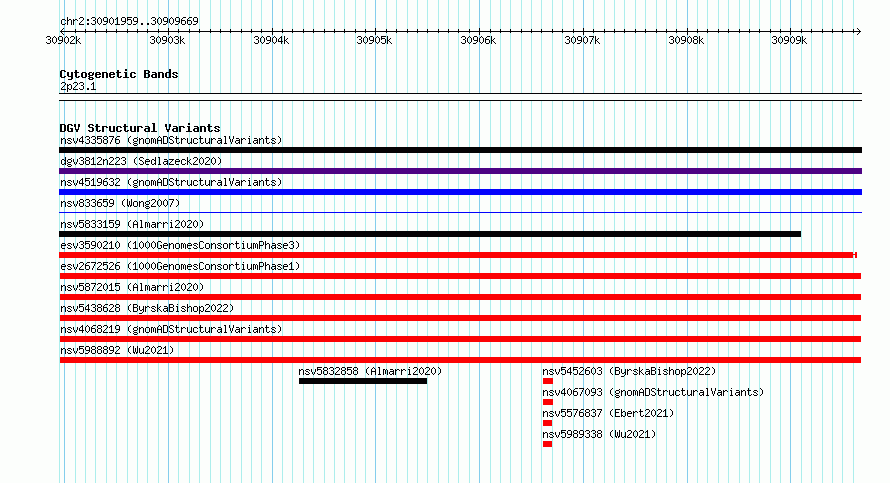This screenshot has width=890, height=483.
Task: Click nsv5452603 (ByrskaBishop2022) label
Action: [629, 371]
